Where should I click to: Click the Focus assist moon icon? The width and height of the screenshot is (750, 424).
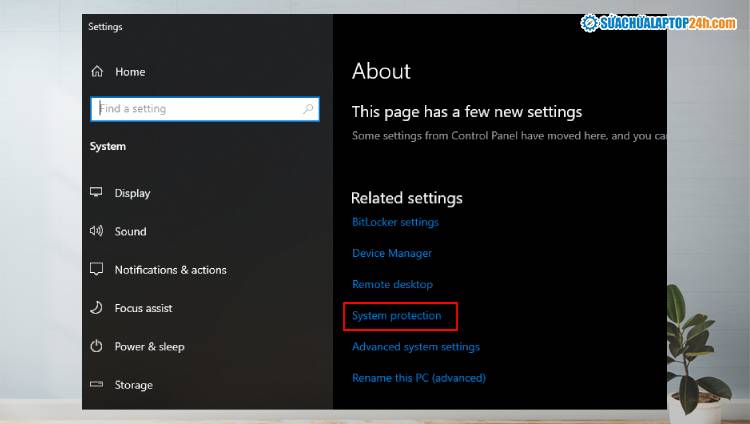pos(96,308)
